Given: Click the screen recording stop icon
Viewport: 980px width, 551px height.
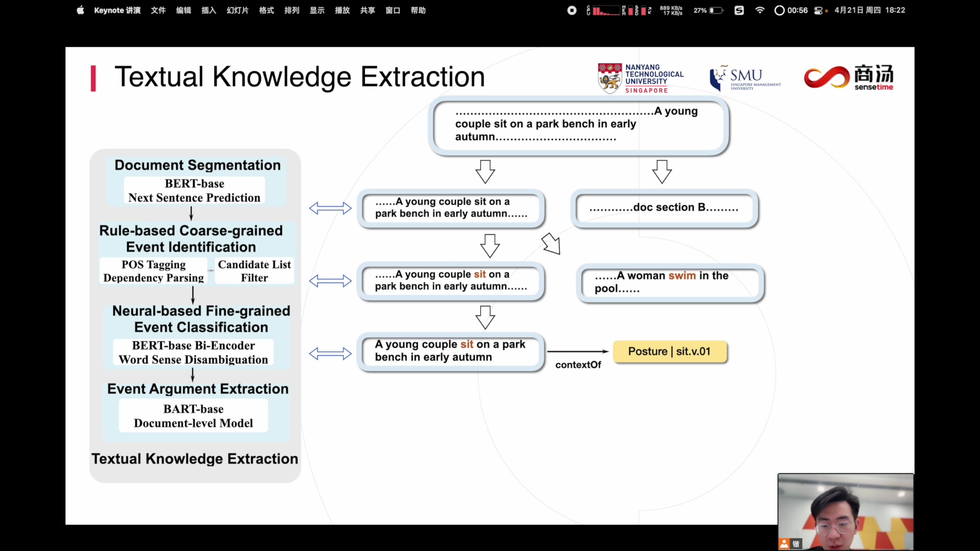Looking at the screenshot, I should click(x=572, y=10).
